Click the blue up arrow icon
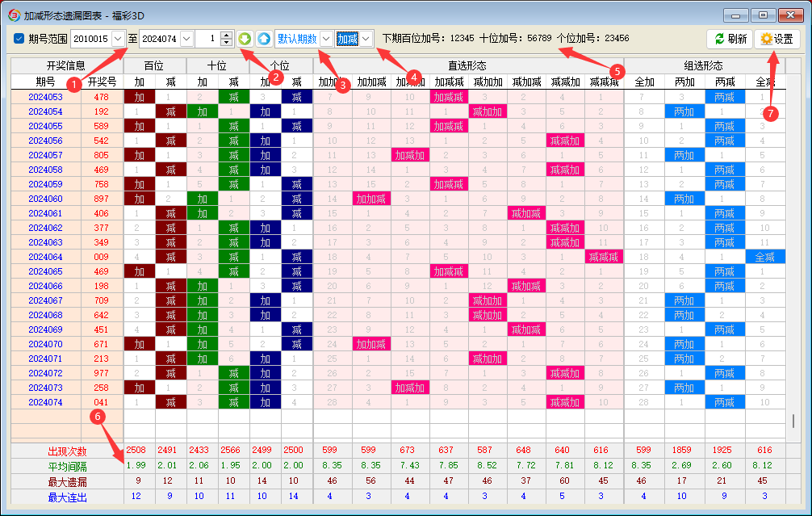812x516 pixels. pyautogui.click(x=264, y=39)
